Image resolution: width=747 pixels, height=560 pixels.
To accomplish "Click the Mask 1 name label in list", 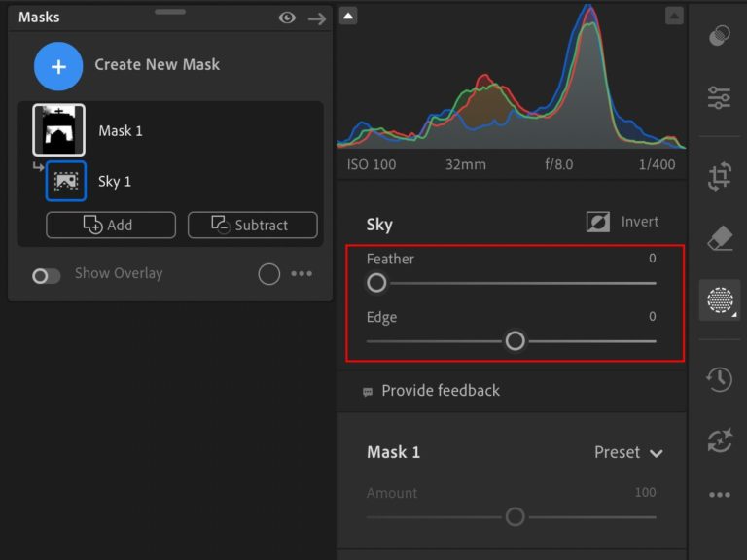I will pos(121,131).
